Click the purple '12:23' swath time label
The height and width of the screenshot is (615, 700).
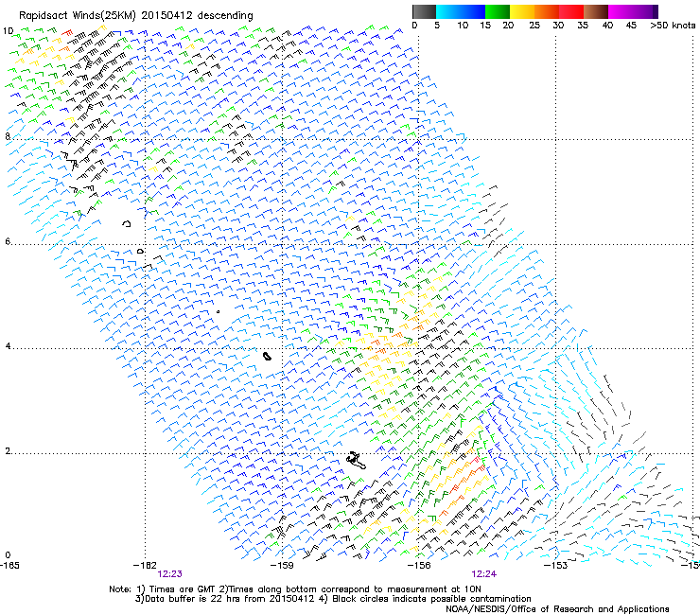click(169, 574)
